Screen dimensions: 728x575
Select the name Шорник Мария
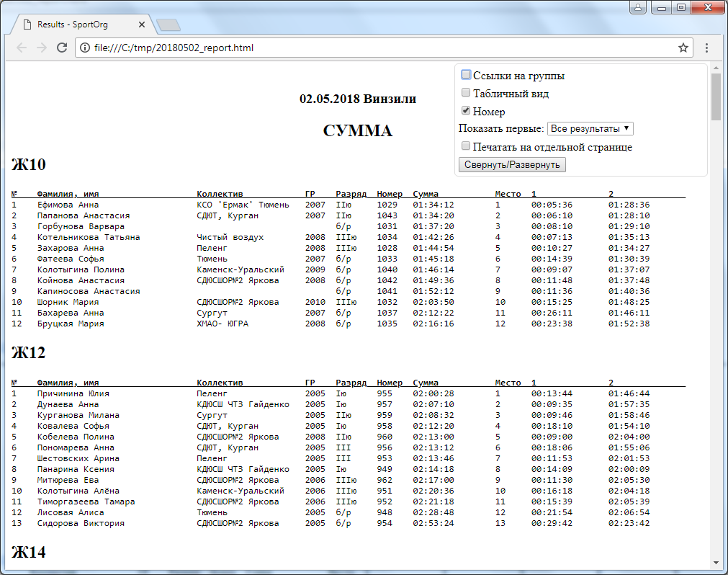pyautogui.click(x=68, y=302)
